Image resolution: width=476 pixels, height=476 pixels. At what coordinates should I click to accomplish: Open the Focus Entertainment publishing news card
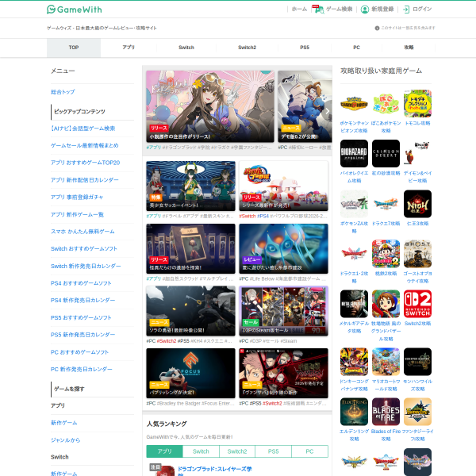190,373
